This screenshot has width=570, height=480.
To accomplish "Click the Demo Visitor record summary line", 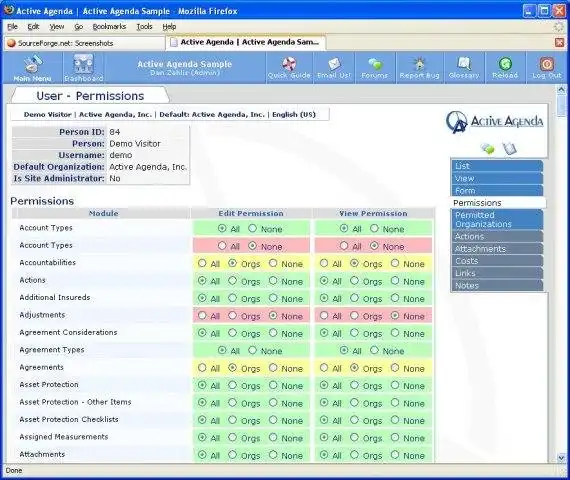I will point(170,115).
